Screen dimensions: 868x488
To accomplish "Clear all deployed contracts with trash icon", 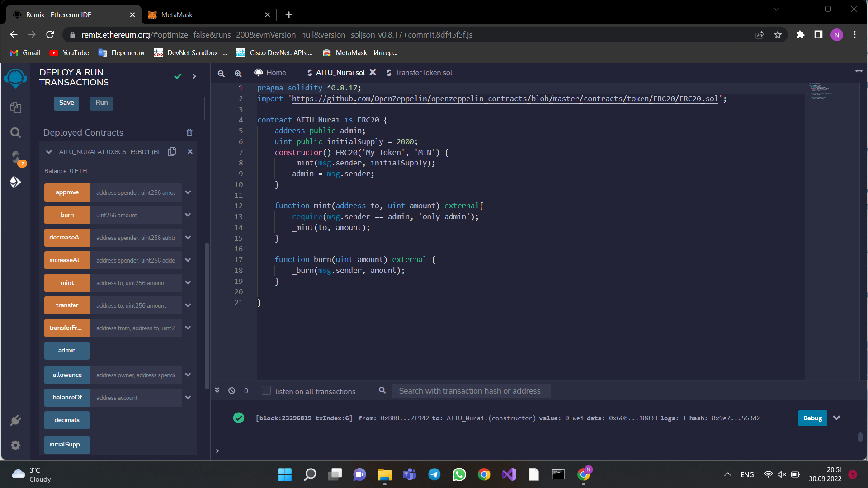I will 189,132.
